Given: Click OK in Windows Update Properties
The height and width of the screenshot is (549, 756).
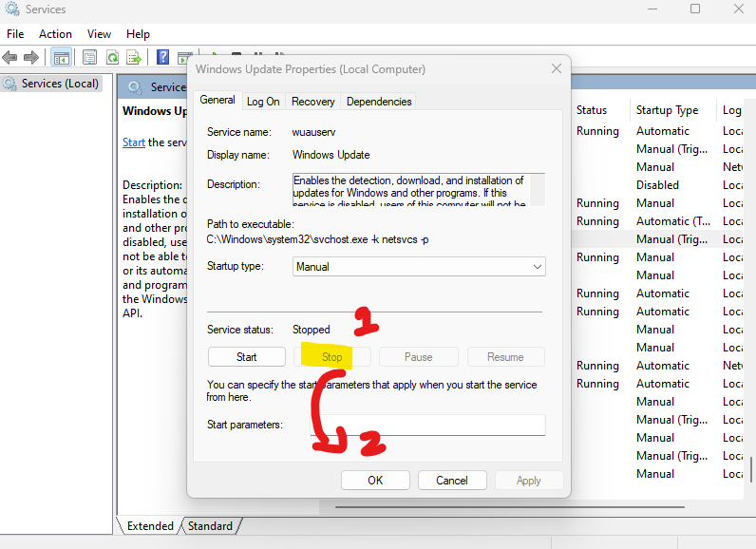Looking at the screenshot, I should [x=375, y=481].
